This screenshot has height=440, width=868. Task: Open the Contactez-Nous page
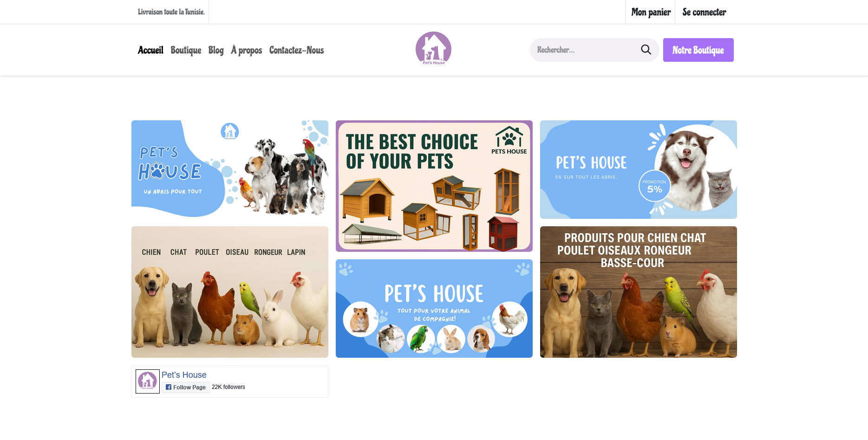tap(296, 50)
